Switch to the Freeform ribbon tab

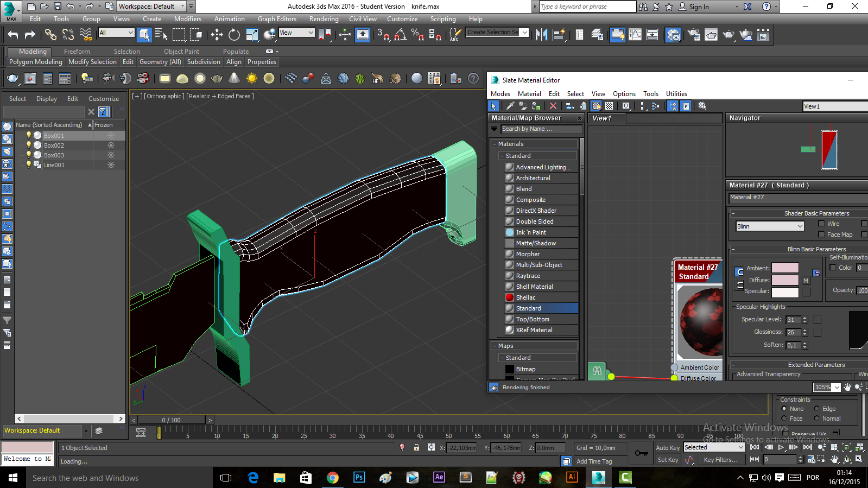(x=77, y=52)
